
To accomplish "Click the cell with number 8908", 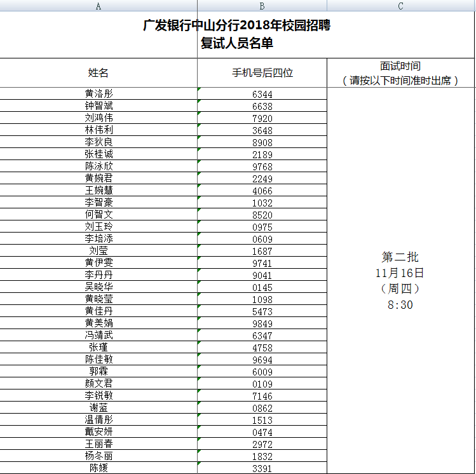I will point(262,142).
